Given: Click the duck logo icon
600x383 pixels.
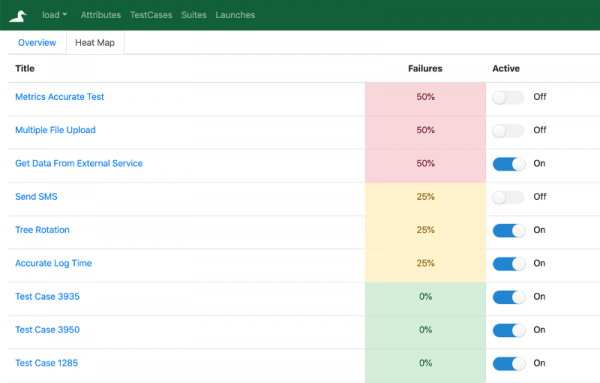Looking at the screenshot, I should (18, 16).
